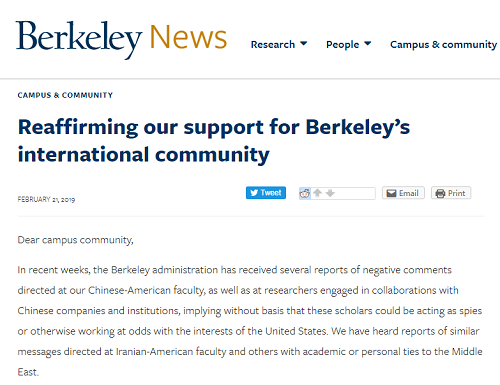Viewport: 500px width, 385px height.
Task: Share the article with the Tweet button
Action: click(266, 193)
